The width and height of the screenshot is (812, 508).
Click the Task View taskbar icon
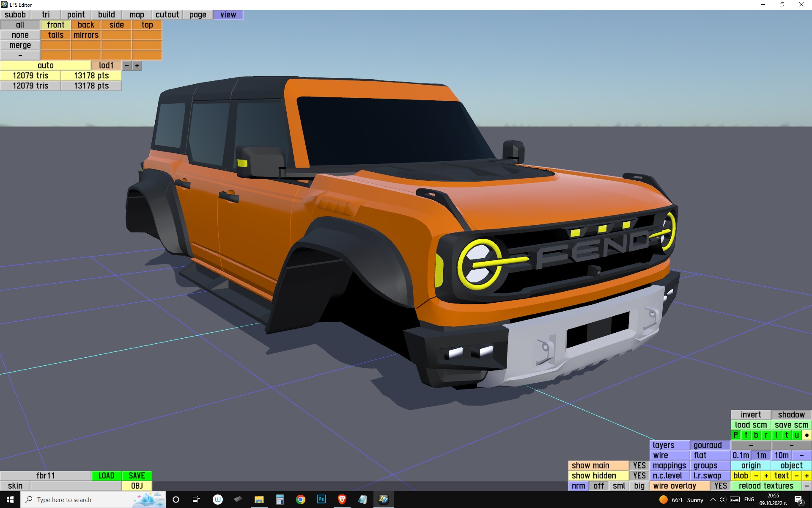click(x=196, y=500)
